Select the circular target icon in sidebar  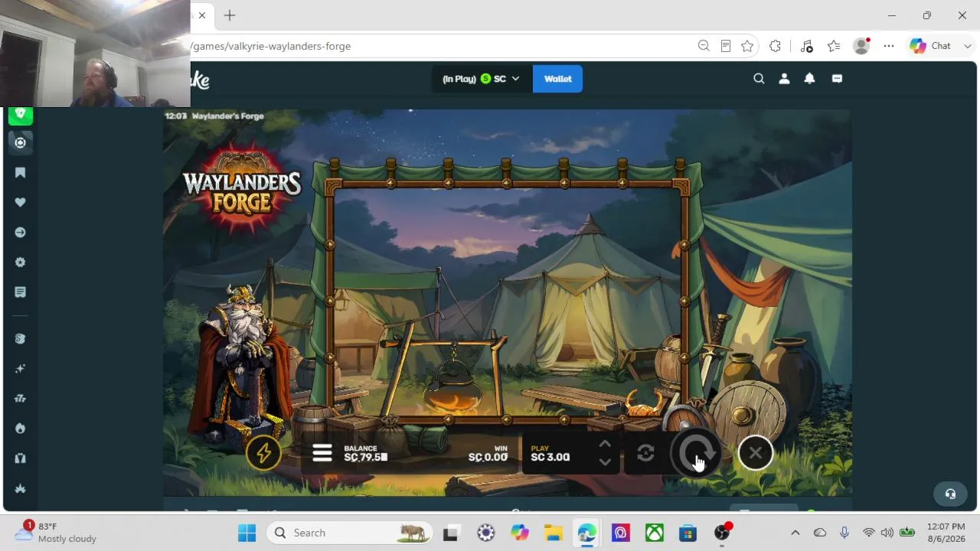coord(21,142)
